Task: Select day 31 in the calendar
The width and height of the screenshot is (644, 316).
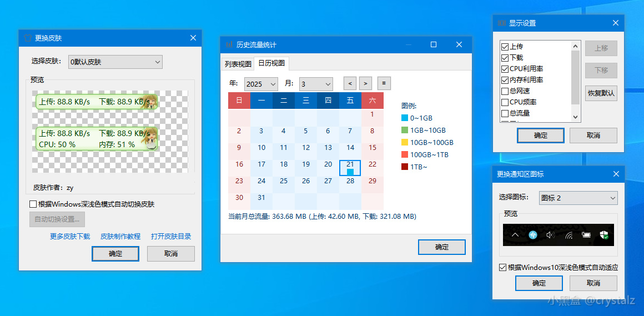Action: pyautogui.click(x=261, y=201)
